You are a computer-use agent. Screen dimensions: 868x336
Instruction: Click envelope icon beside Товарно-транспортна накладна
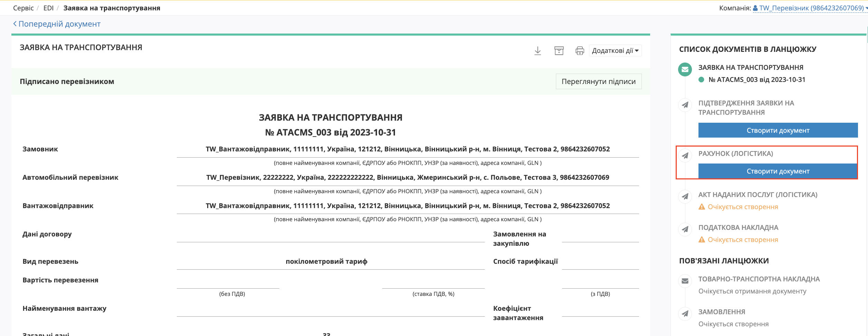click(x=685, y=281)
